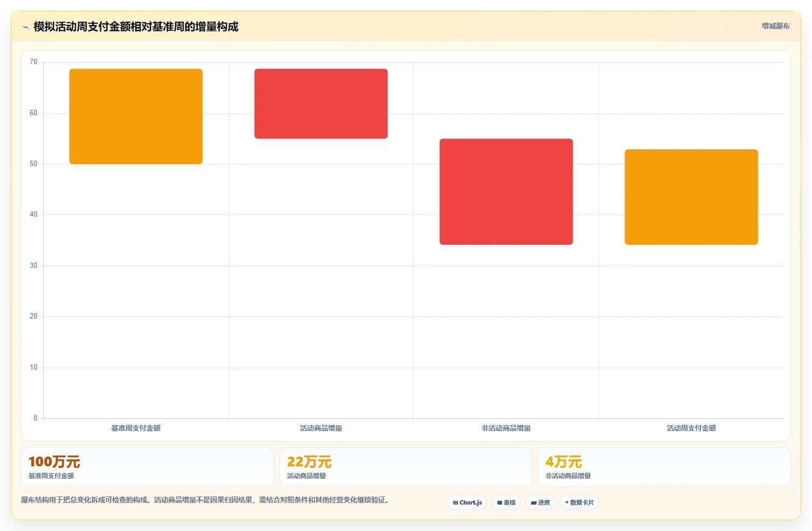Click the 进度 chip
The width and height of the screenshot is (812, 531).
click(x=540, y=502)
